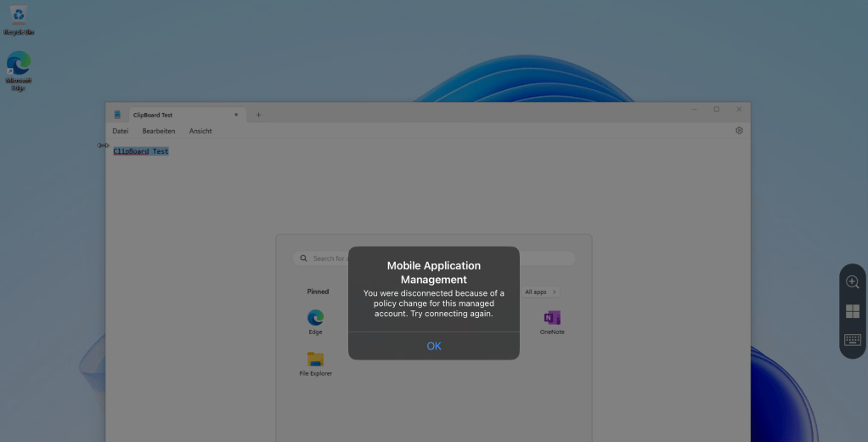The image size is (868, 442).
Task: Open the Bearbeiten menu
Action: pos(159,131)
